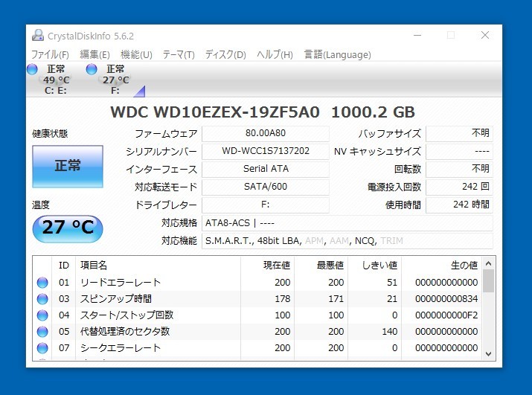The width and height of the screenshot is (532, 395).
Task: Select the F: disk status orb
Action: (x=92, y=69)
